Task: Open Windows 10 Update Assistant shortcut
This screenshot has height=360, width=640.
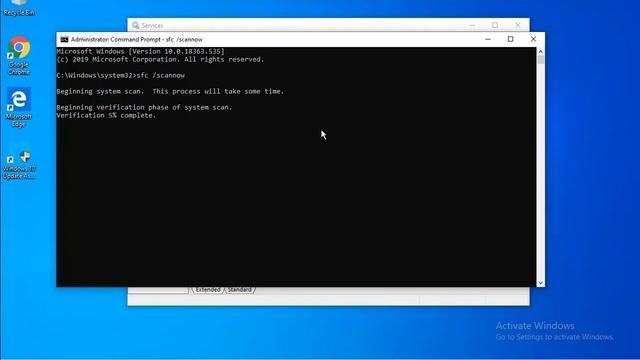Action: click(19, 165)
